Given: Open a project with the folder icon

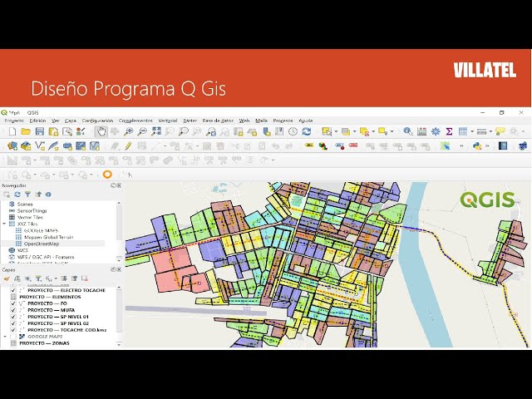Looking at the screenshot, I should 26,131.
